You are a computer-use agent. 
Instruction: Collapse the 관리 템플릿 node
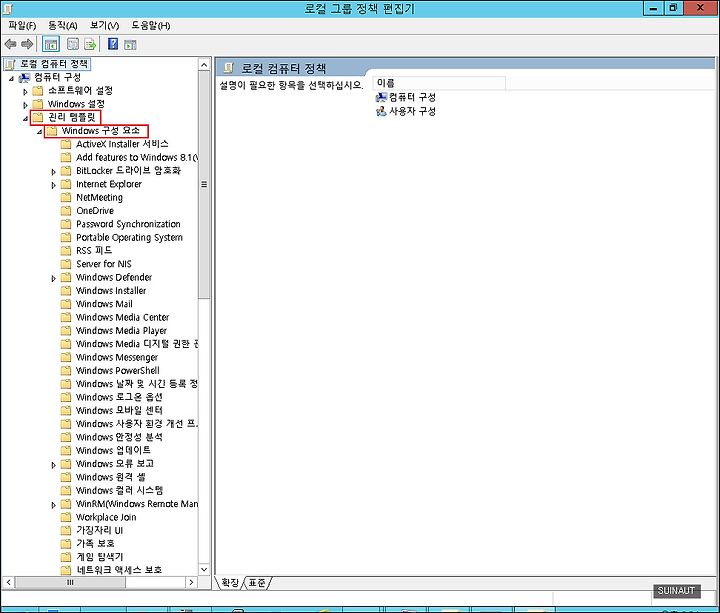point(25,118)
